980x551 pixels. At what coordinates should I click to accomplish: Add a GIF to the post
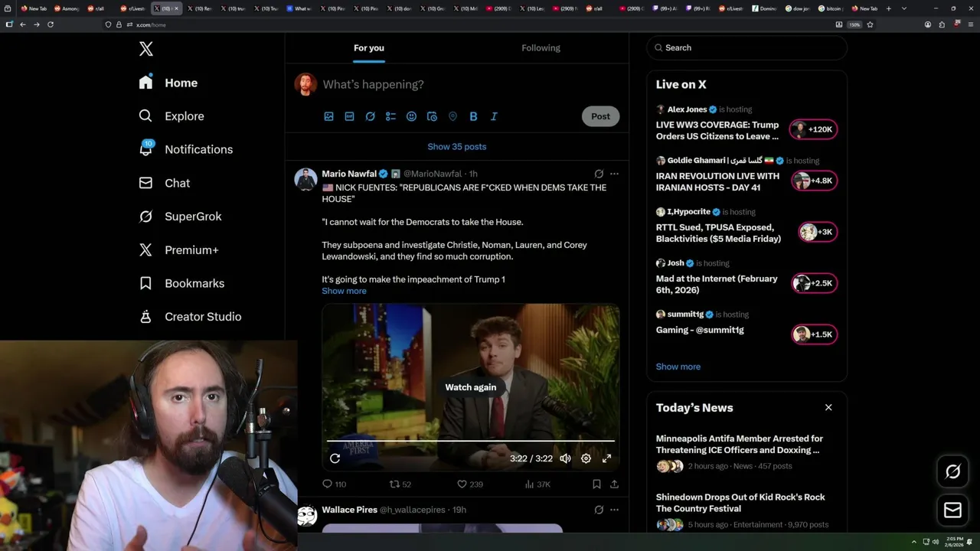[x=349, y=116]
